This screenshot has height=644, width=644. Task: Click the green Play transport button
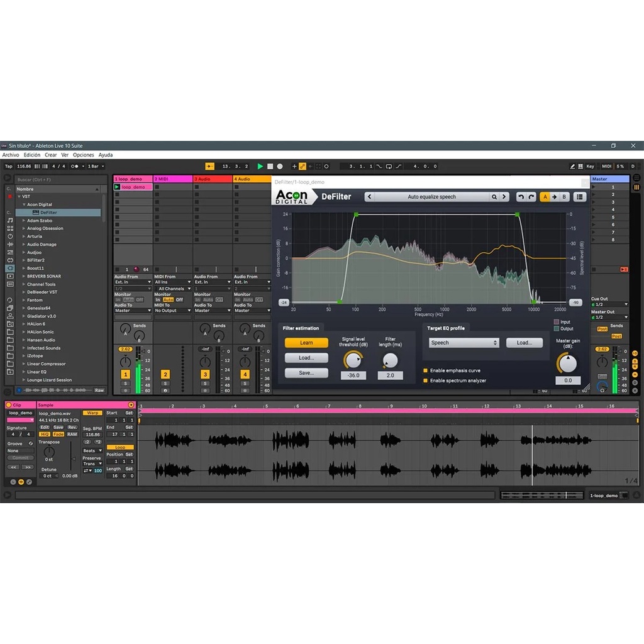point(260,166)
